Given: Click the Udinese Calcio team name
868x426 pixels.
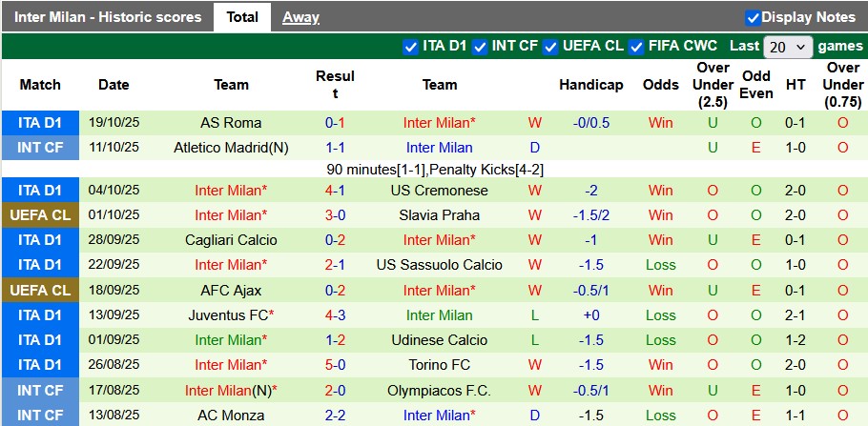Looking at the screenshot, I should [x=439, y=340].
